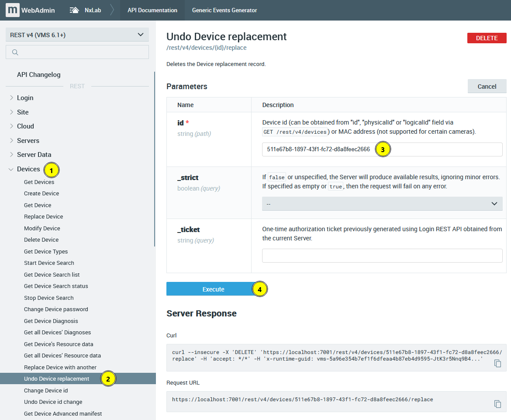Copy the Curl command
The image size is (511, 420).
(497, 363)
